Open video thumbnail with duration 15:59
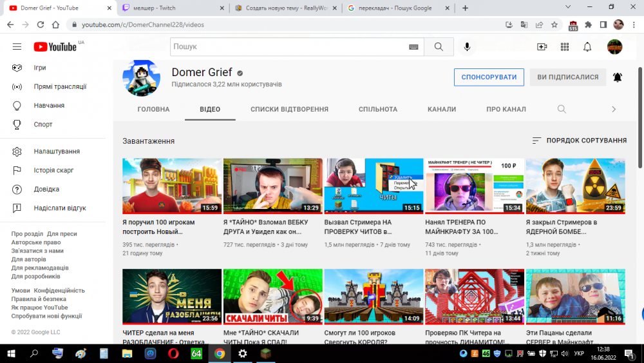The height and width of the screenshot is (363, 644). [172, 186]
